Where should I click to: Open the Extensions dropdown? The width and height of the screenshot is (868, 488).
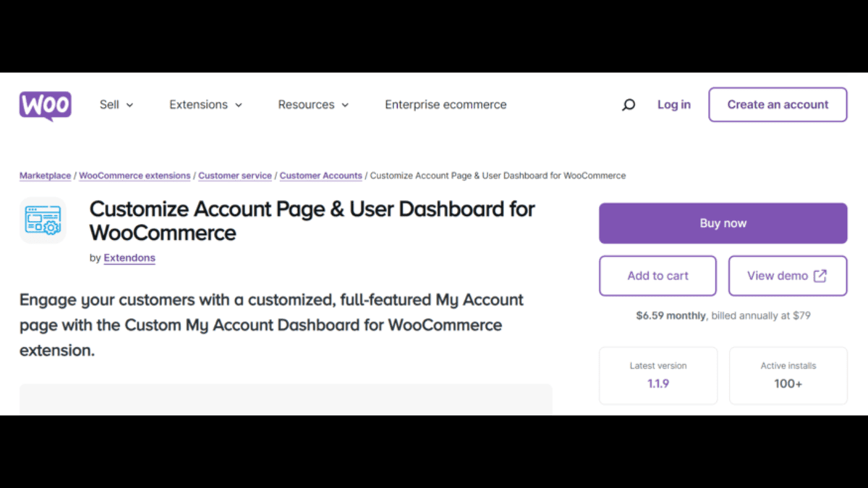[205, 105]
